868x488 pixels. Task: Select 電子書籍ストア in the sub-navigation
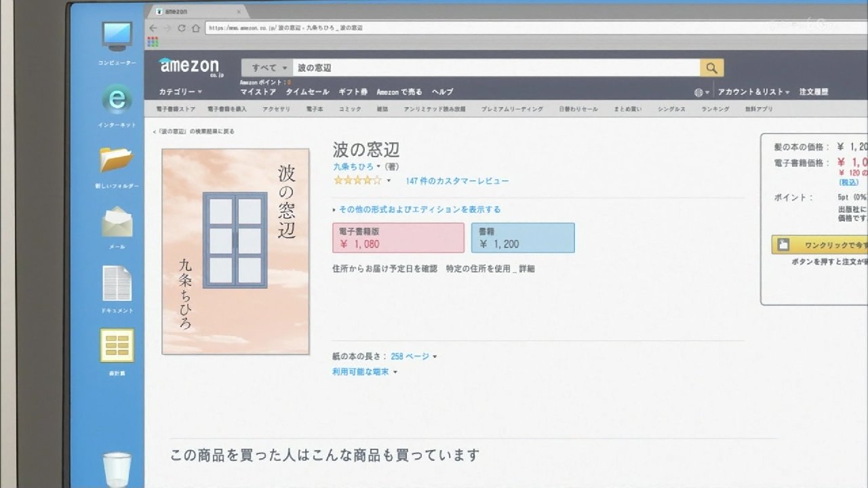pyautogui.click(x=176, y=109)
